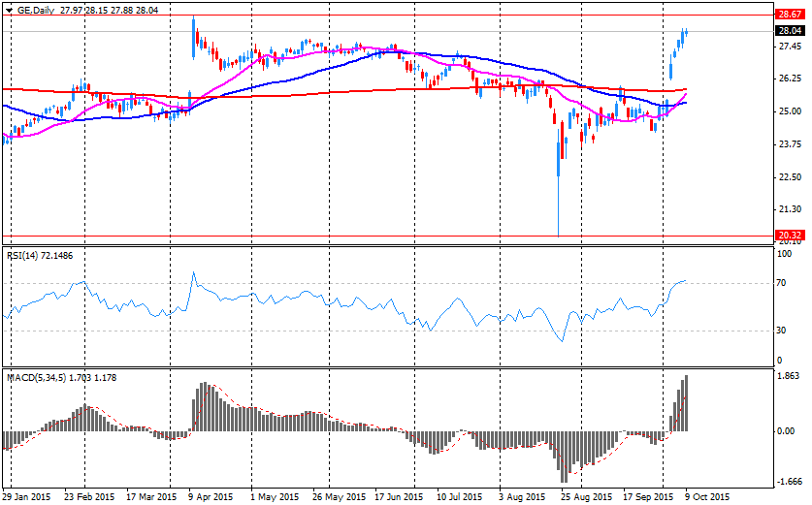Click the RSI oversold level 30 label
The height and width of the screenshot is (505, 812).
coord(782,331)
